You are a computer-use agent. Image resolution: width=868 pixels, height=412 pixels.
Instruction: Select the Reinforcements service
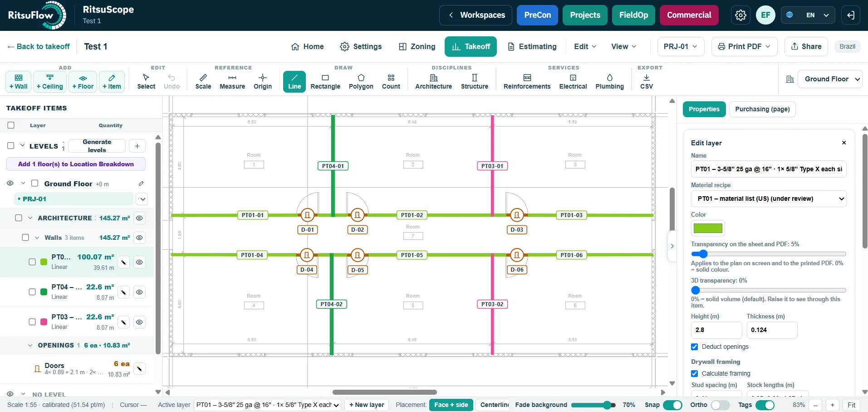coord(527,82)
